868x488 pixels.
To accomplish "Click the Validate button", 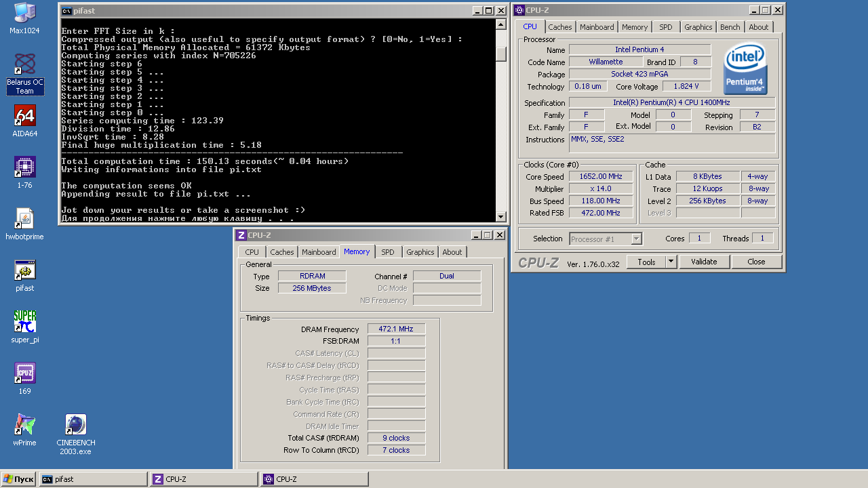I will (704, 262).
